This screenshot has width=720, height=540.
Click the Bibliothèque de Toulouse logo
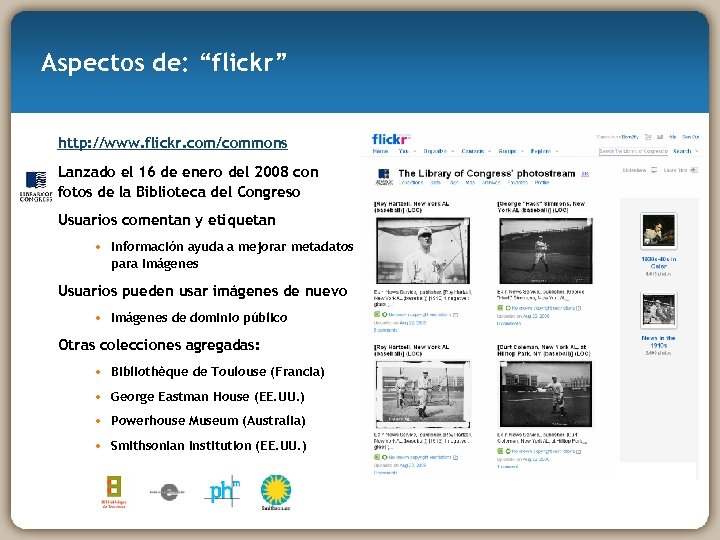tap(114, 491)
